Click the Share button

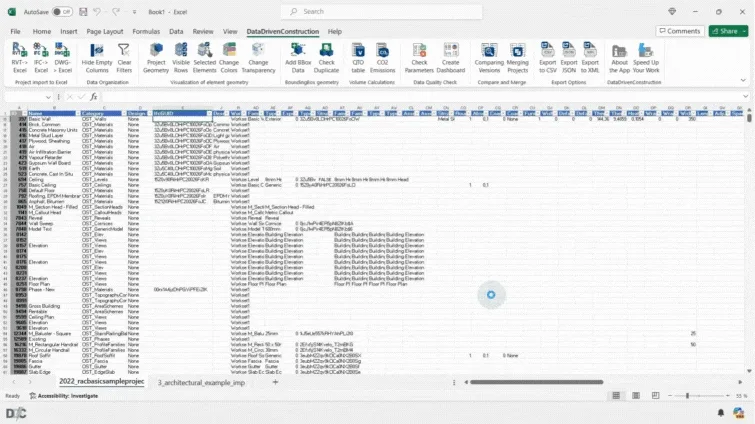(725, 31)
